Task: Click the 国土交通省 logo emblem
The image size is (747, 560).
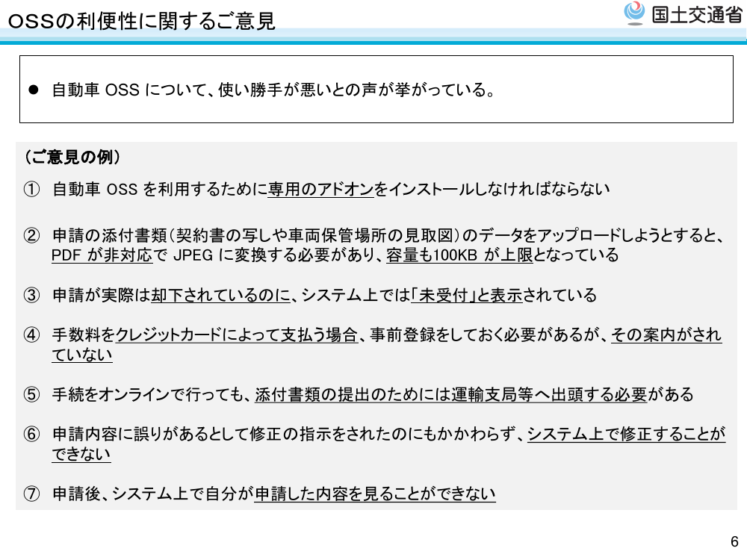Action: tap(634, 13)
